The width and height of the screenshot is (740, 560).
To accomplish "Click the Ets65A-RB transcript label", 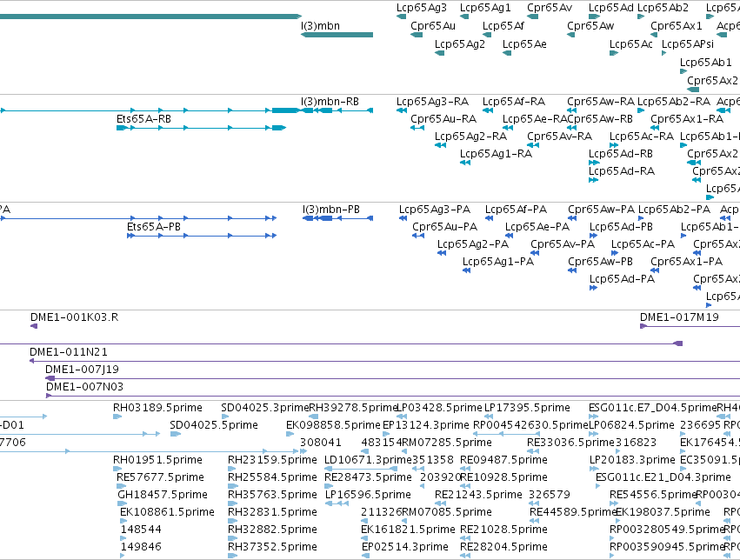I will [x=143, y=119].
